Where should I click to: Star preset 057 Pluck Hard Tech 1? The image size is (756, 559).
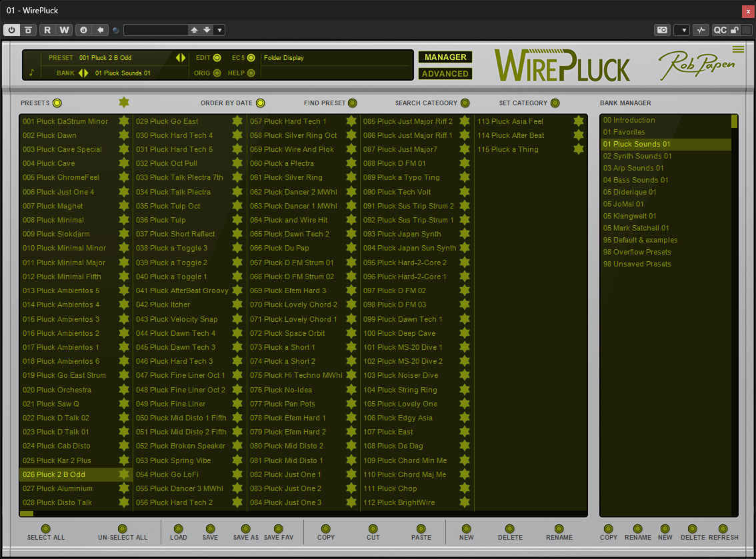[x=351, y=121]
